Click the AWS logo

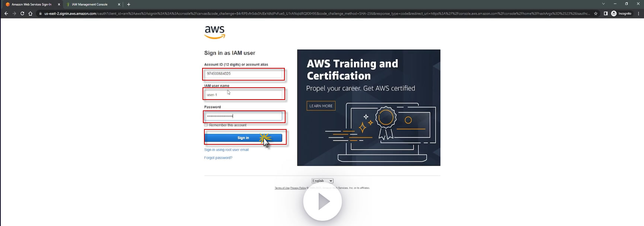point(215,32)
